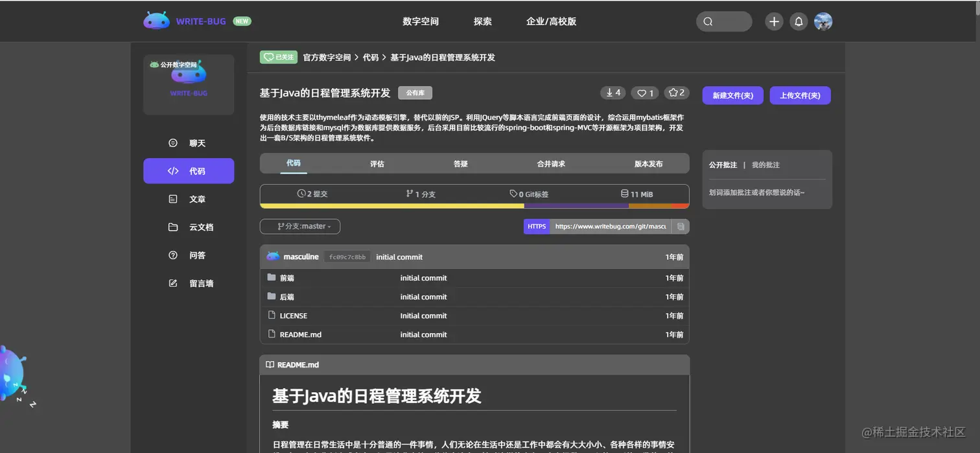Open the HTTPS protocol selector
Viewport: 980px width, 453px height.
click(x=536, y=226)
